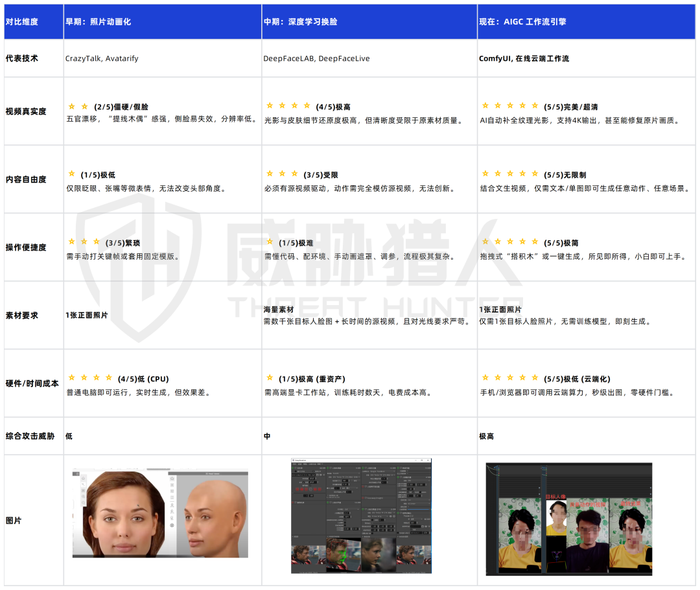
Task: Click the single star next to 极低 in 内容自由度 row
Action: [x=71, y=174]
